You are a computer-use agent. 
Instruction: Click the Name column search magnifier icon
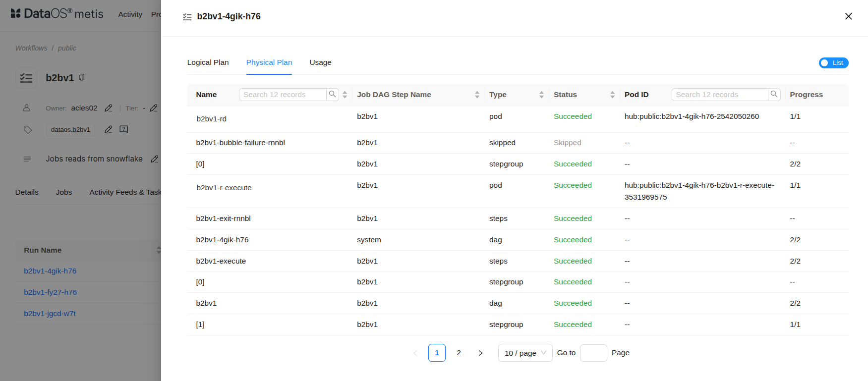pos(332,94)
